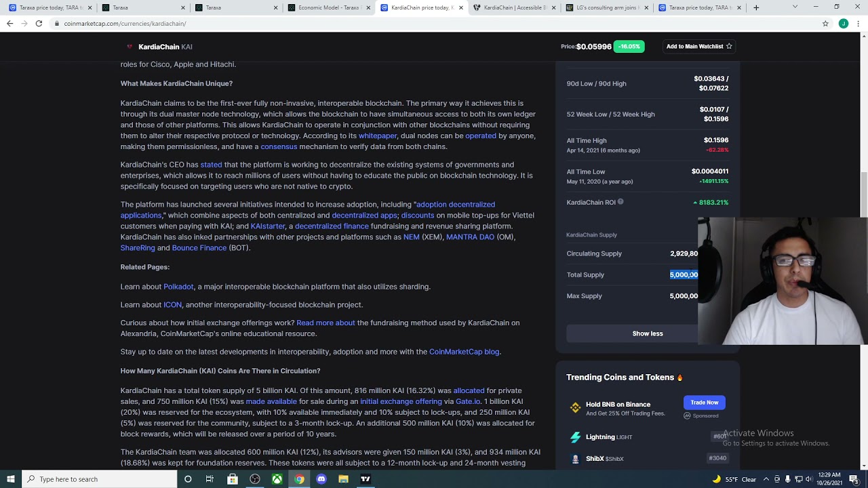Image resolution: width=868 pixels, height=488 pixels.
Task: Click the address bar URL
Action: click(125, 23)
